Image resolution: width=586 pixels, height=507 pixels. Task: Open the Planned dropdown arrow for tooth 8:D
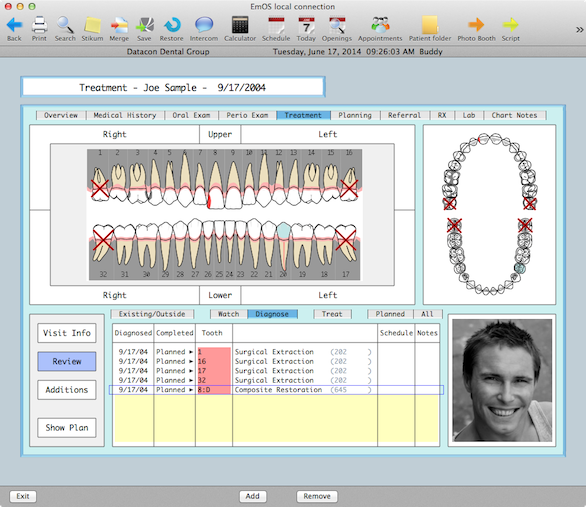click(191, 390)
